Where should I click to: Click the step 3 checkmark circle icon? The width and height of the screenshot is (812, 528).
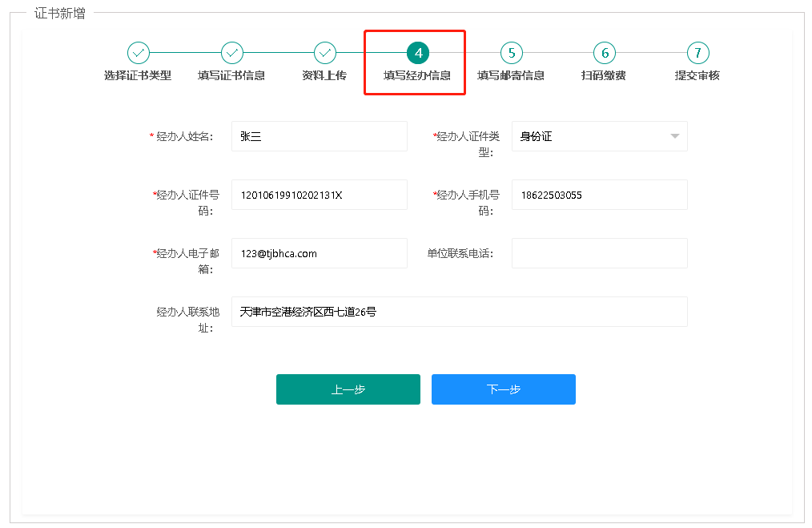point(325,53)
